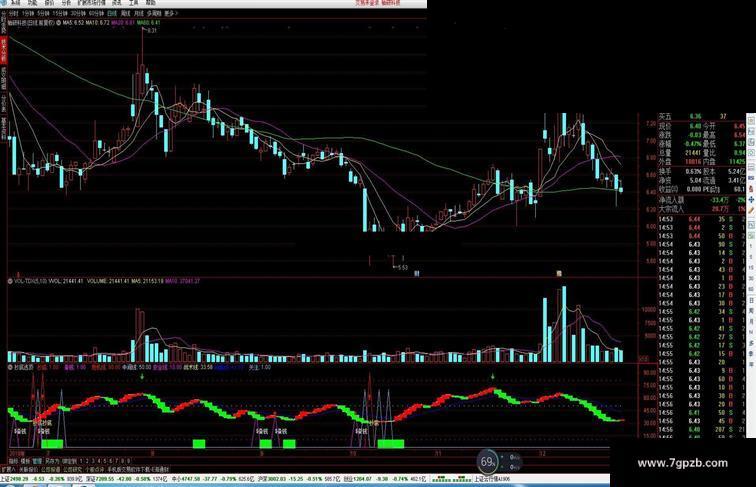
Task: Click the 周 period button in right toolbar
Action: [x=751, y=311]
